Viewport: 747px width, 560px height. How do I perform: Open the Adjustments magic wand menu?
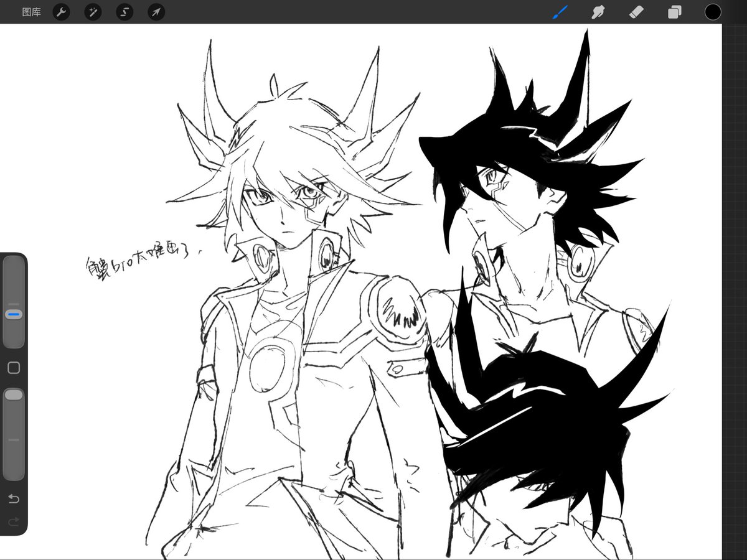[93, 12]
